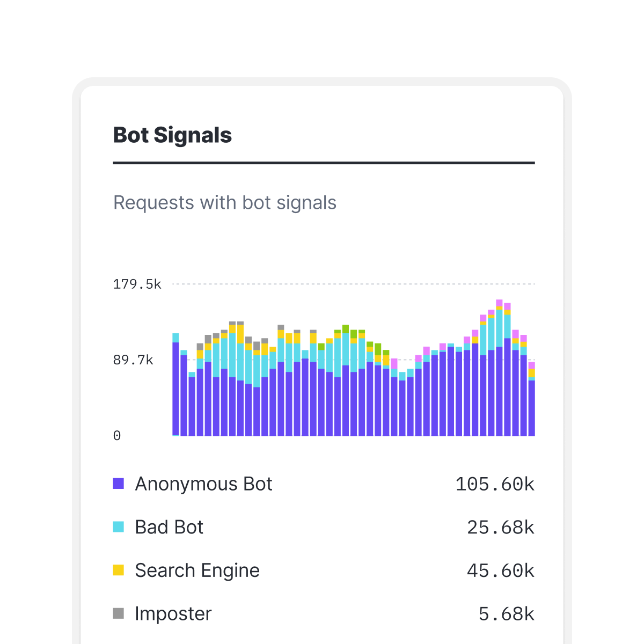Image resolution: width=644 pixels, height=644 pixels.
Task: Select the Bad Bot legend label
Action: (169, 527)
